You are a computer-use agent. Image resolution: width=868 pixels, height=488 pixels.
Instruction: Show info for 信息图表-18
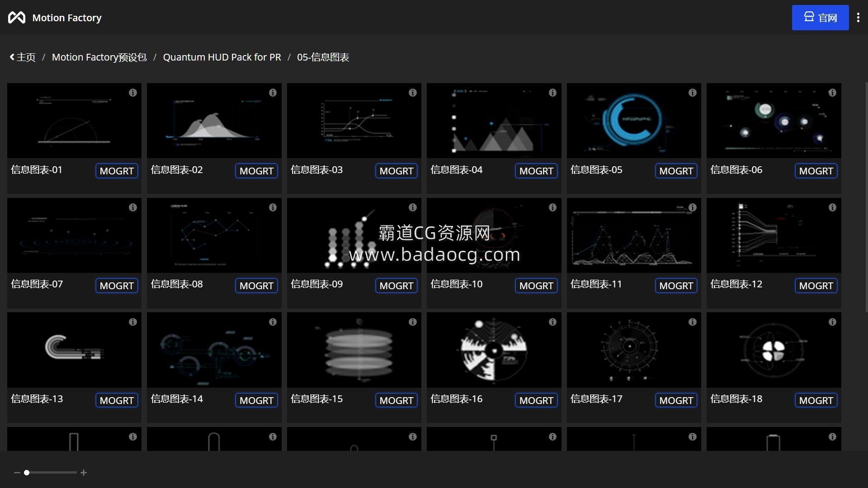tap(832, 322)
